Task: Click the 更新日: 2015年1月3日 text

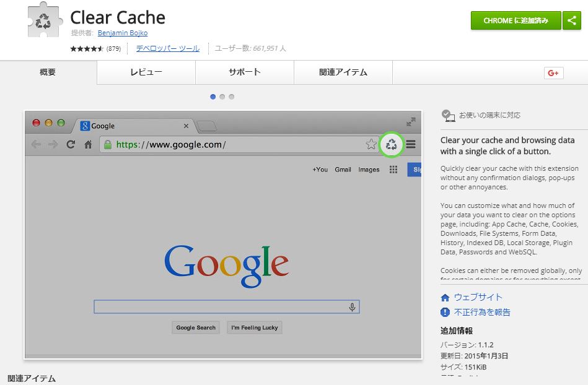Action: 475,356
